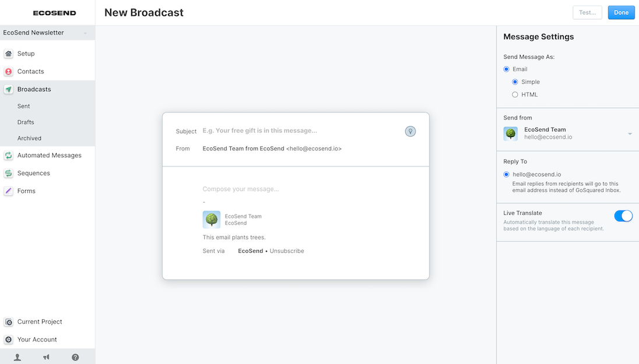This screenshot has height=364, width=639.
Task: Open Drafts under Broadcasts
Action: click(26, 122)
